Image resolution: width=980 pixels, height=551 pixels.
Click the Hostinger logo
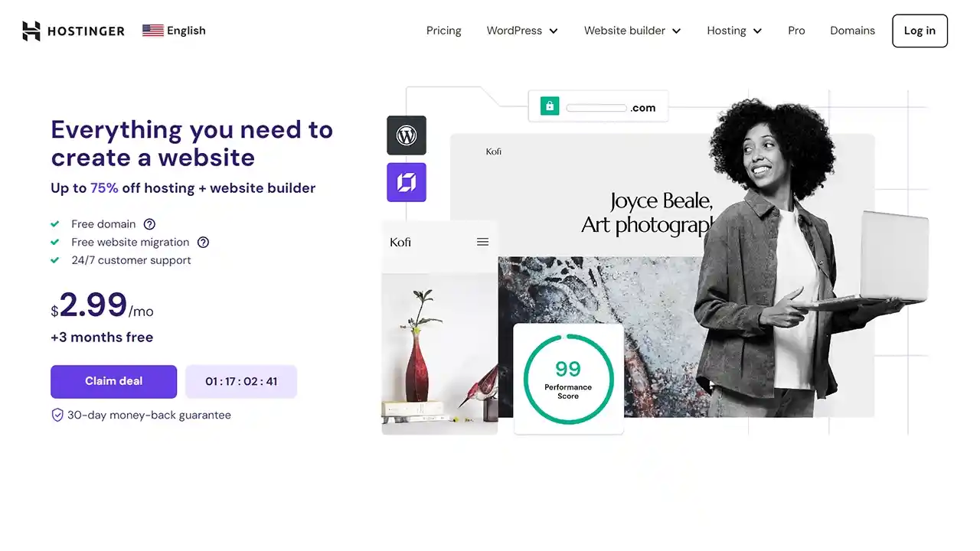73,31
